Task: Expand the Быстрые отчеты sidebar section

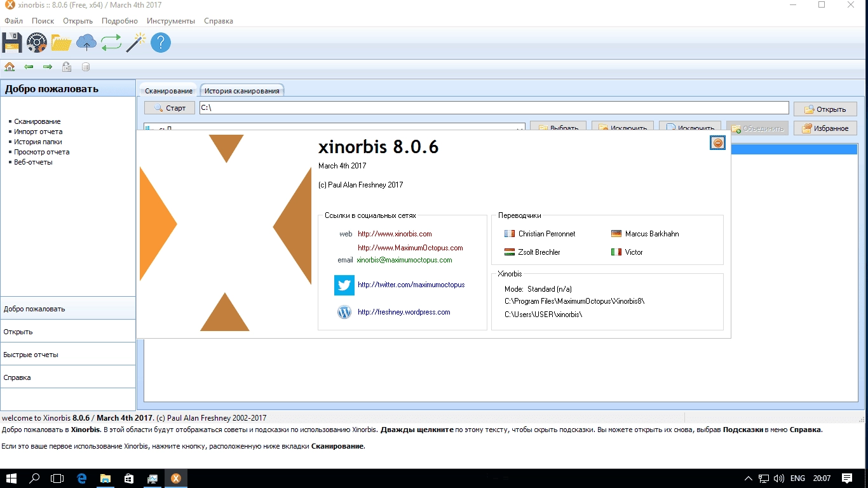Action: tap(68, 354)
